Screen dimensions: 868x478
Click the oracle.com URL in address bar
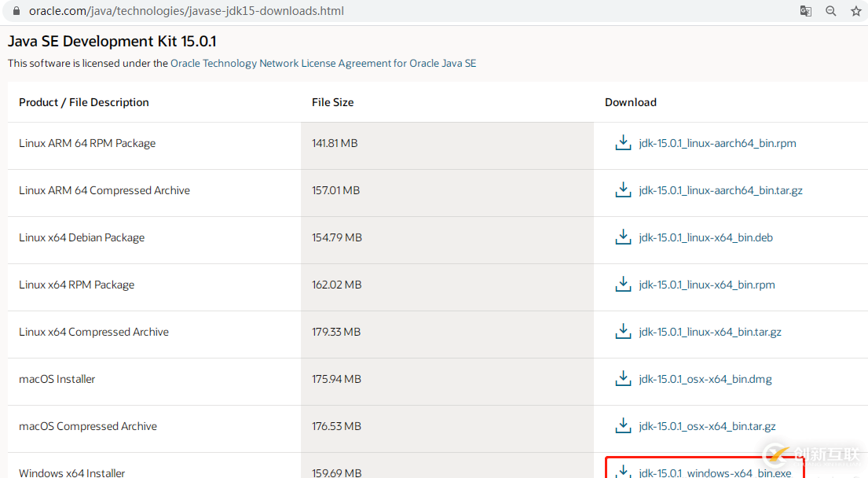tap(186, 11)
